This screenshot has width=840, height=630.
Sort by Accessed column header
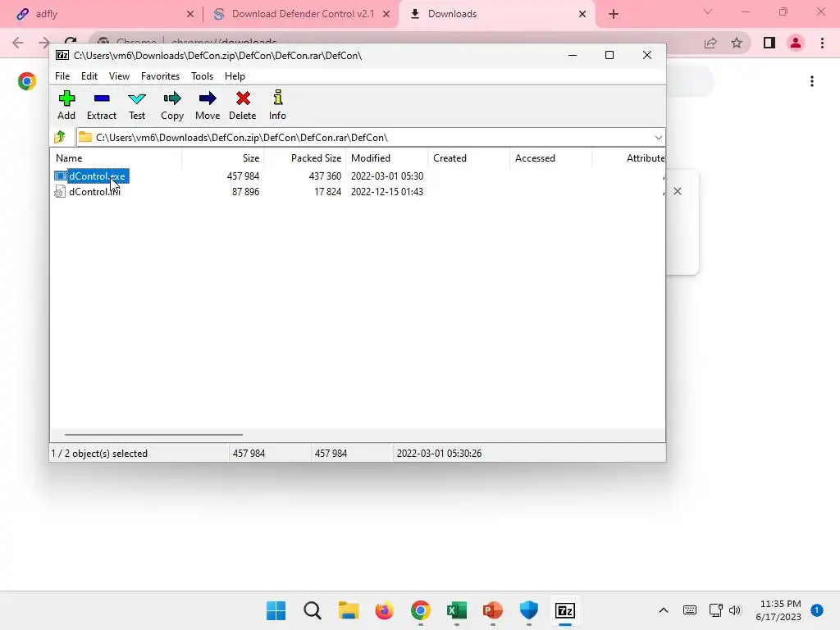pyautogui.click(x=550, y=158)
